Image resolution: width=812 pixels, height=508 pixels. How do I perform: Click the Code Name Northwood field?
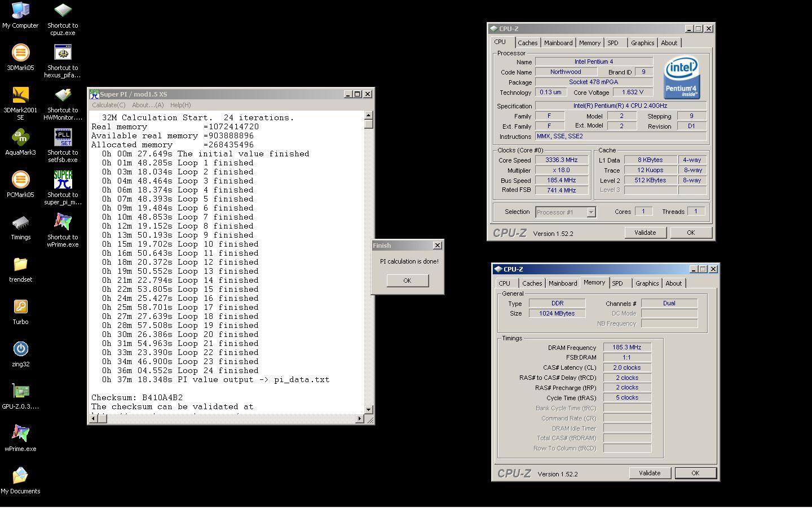[566, 72]
